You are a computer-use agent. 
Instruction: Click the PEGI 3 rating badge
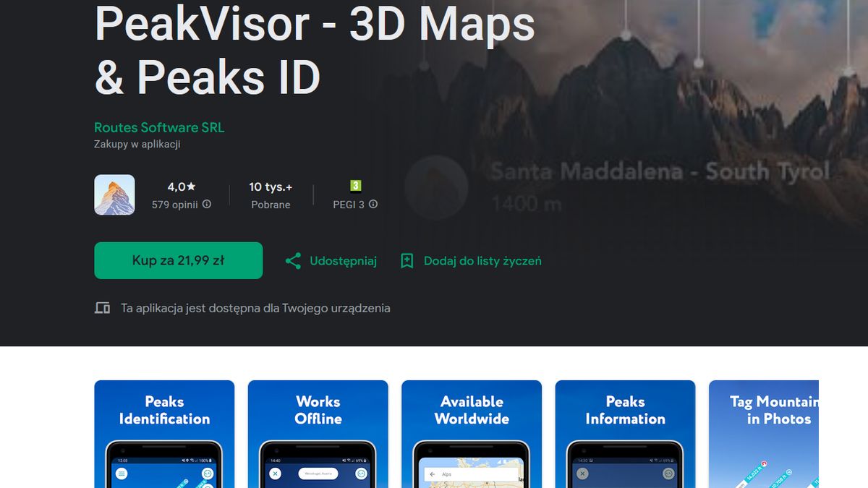[x=355, y=186]
